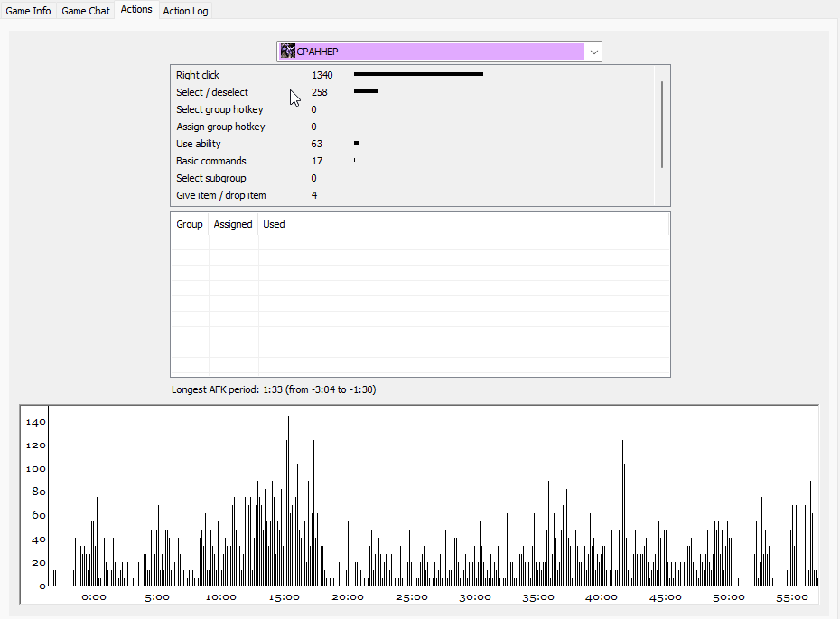Click the Right click bar indicator

point(418,74)
